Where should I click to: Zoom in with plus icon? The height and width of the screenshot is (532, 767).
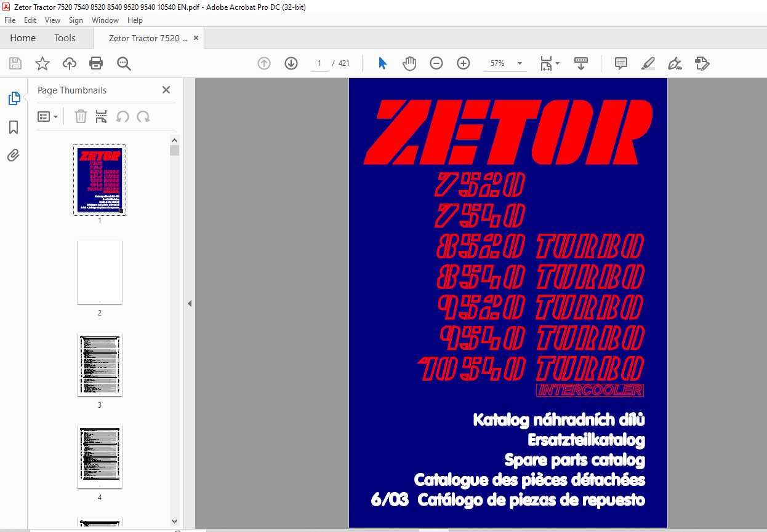point(464,63)
